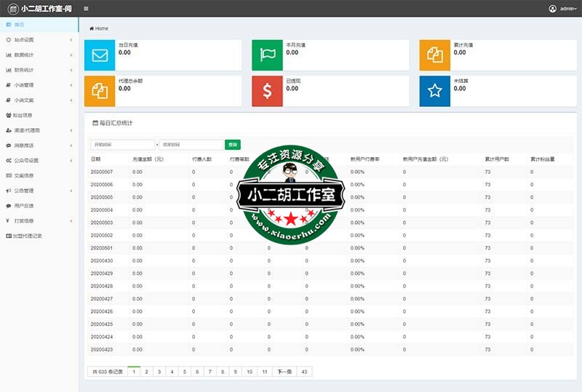Click the red dollar sign icon for 已提现
The width and height of the screenshot is (582, 392).
267,91
